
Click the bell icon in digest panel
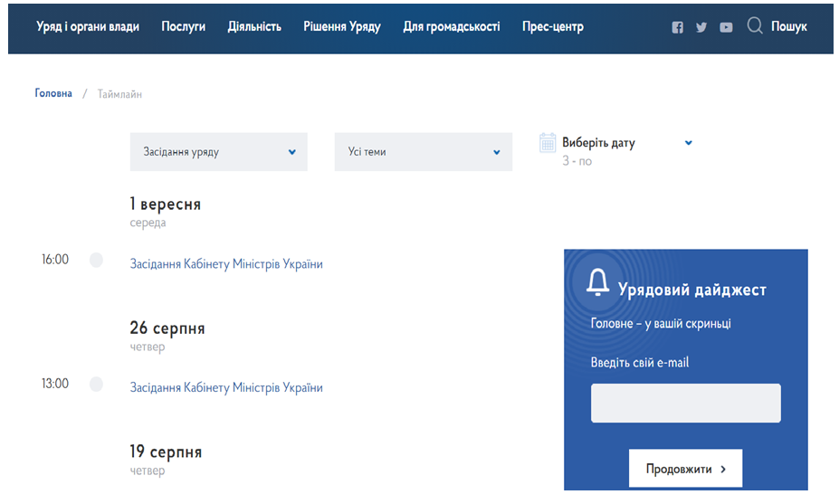click(x=597, y=283)
